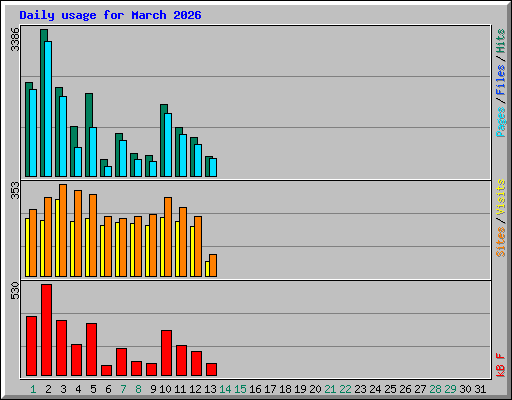Select the orange sites bar for day 4
Screen dimensions: 512x400
[78, 233]
